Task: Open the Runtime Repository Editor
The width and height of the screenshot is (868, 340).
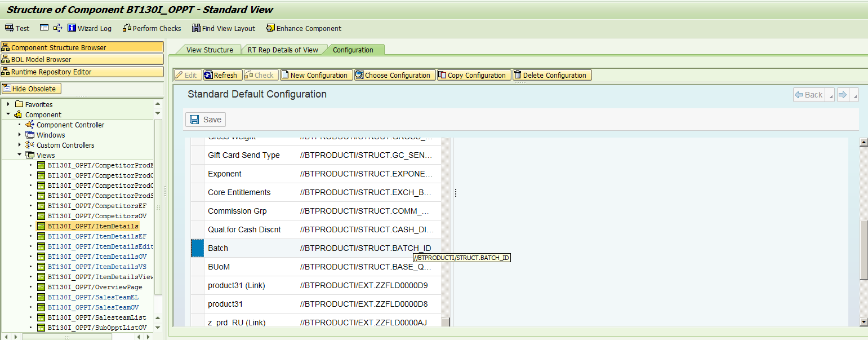Action: pyautogui.click(x=47, y=72)
